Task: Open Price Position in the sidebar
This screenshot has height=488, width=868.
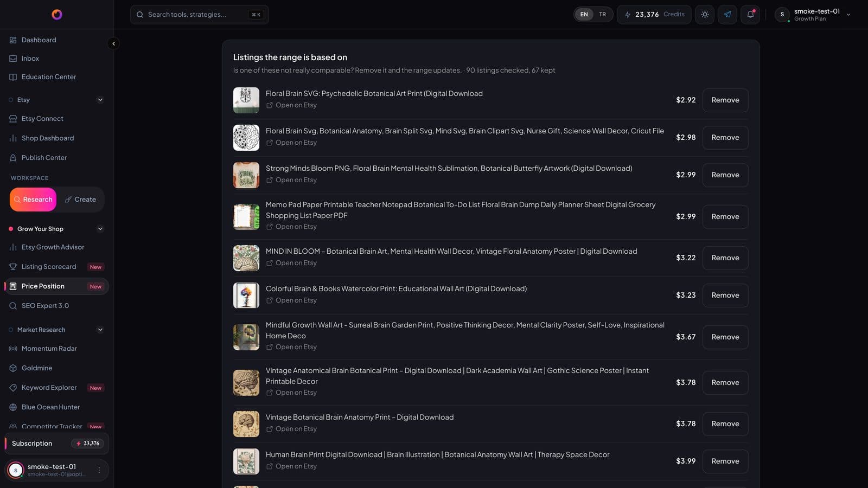Action: tap(56, 286)
